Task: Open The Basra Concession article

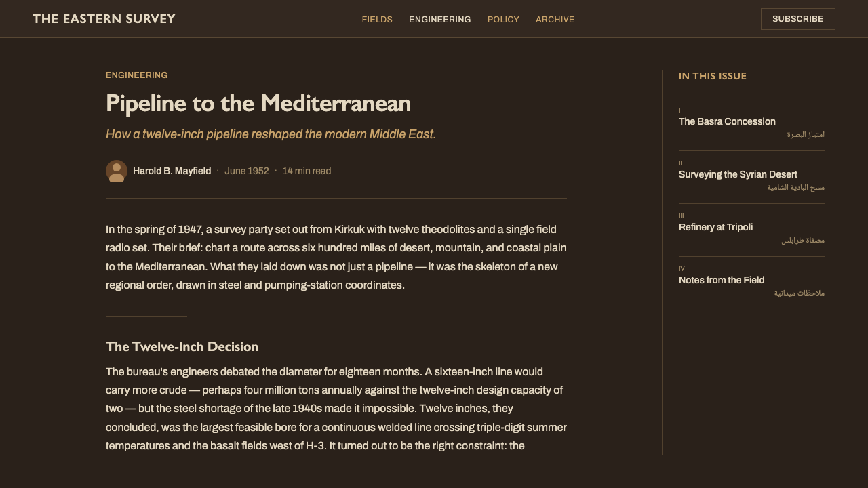Action: click(x=727, y=121)
